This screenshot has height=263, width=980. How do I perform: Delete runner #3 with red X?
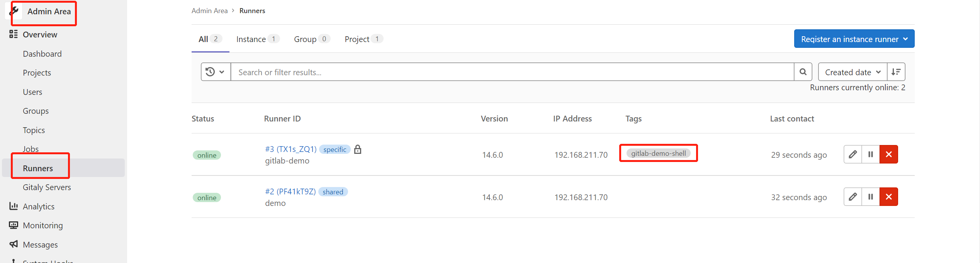tap(888, 154)
